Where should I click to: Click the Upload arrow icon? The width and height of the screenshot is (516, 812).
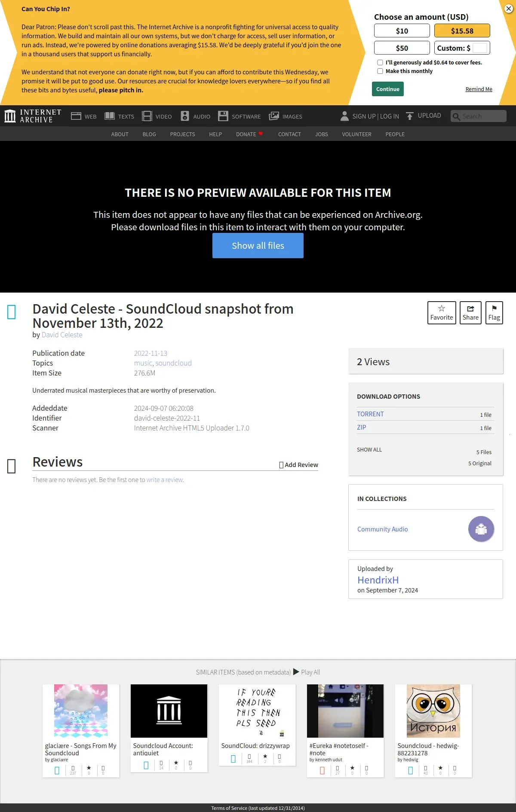click(x=409, y=116)
